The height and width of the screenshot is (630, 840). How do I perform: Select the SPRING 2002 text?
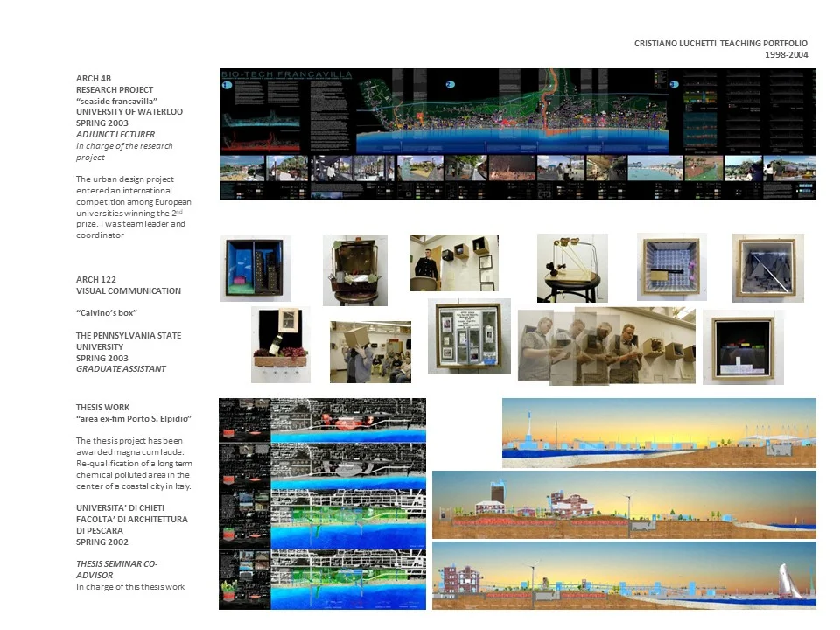click(x=102, y=542)
